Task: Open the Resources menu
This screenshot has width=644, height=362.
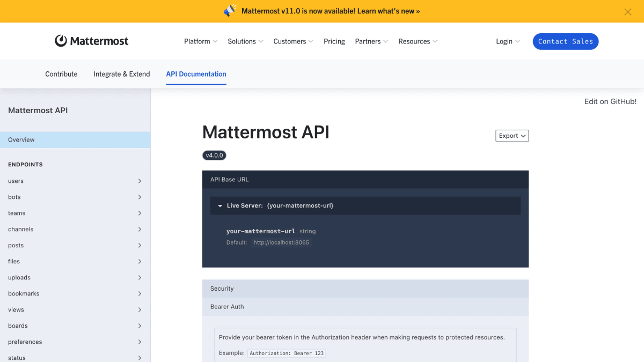Action: click(418, 41)
